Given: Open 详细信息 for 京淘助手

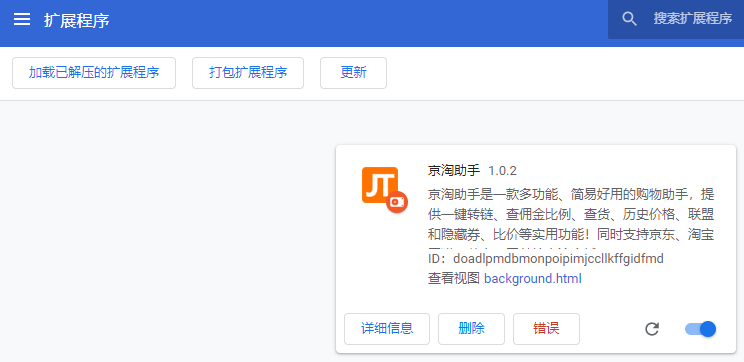Looking at the screenshot, I should [387, 329].
